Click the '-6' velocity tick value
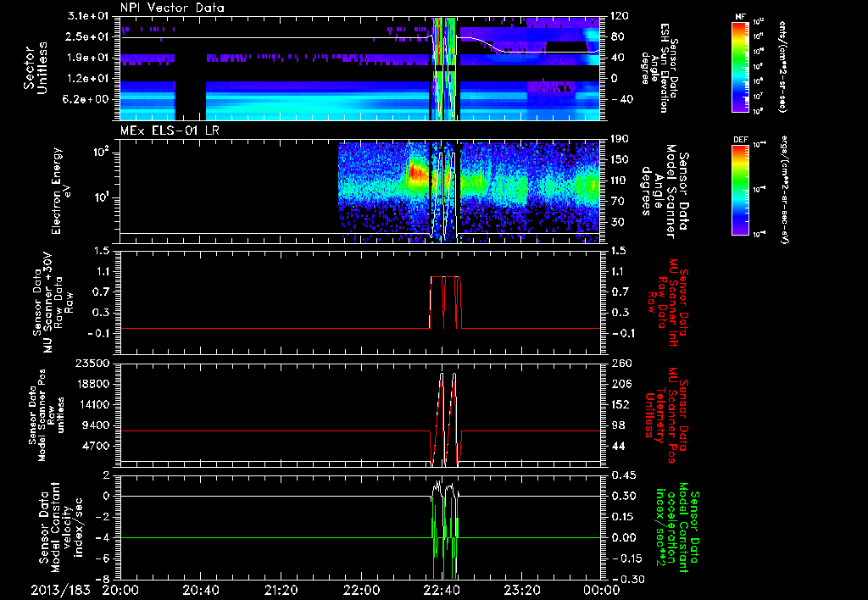The width and height of the screenshot is (868, 600). pyautogui.click(x=104, y=558)
